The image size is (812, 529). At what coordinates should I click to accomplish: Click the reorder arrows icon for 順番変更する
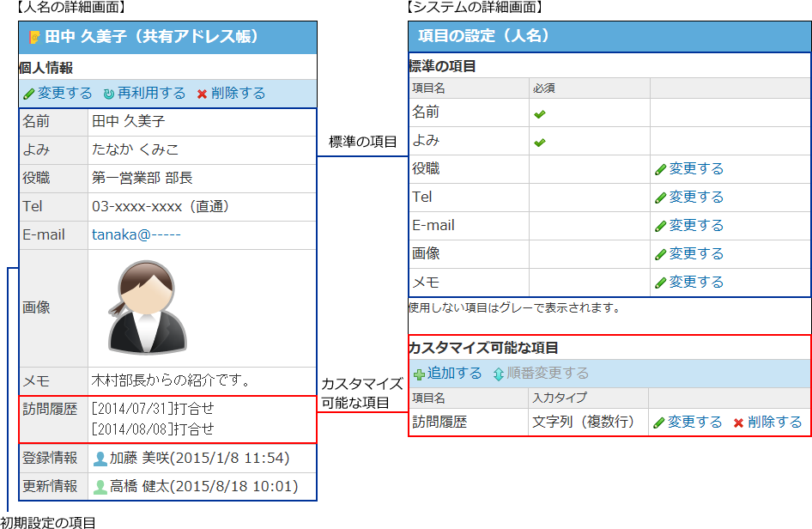(x=499, y=374)
